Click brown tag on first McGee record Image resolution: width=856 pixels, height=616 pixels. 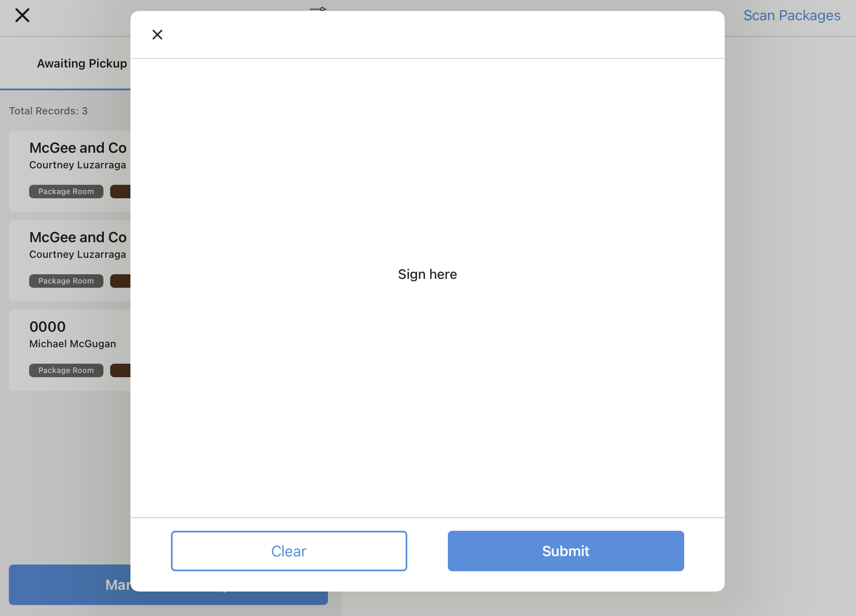tap(121, 192)
